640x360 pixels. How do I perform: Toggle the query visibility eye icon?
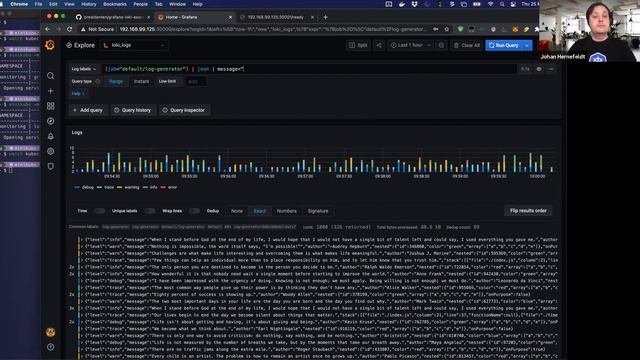coord(539,69)
